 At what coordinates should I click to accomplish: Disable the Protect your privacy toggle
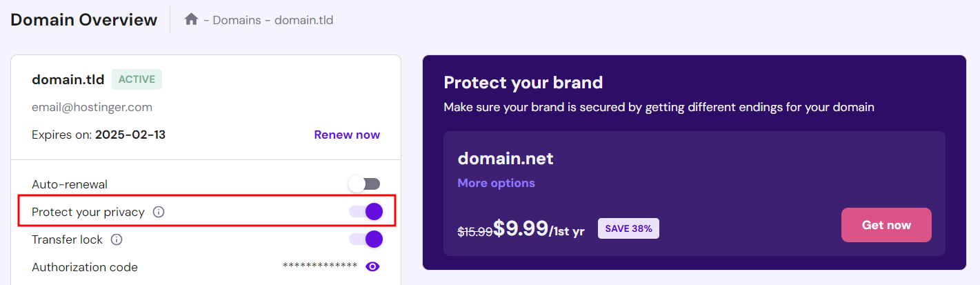pos(365,212)
